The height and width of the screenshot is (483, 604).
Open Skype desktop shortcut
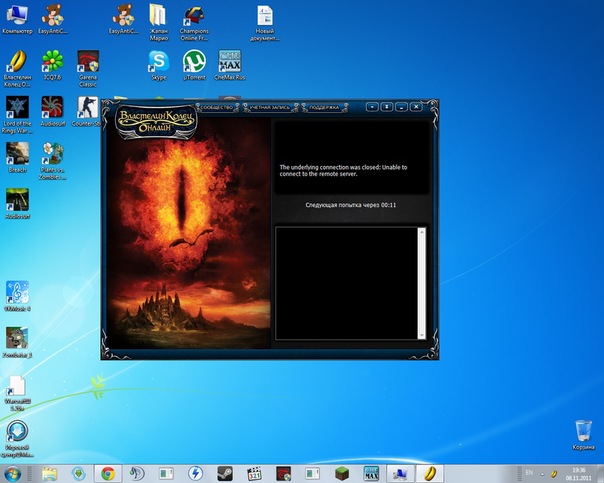click(x=159, y=62)
